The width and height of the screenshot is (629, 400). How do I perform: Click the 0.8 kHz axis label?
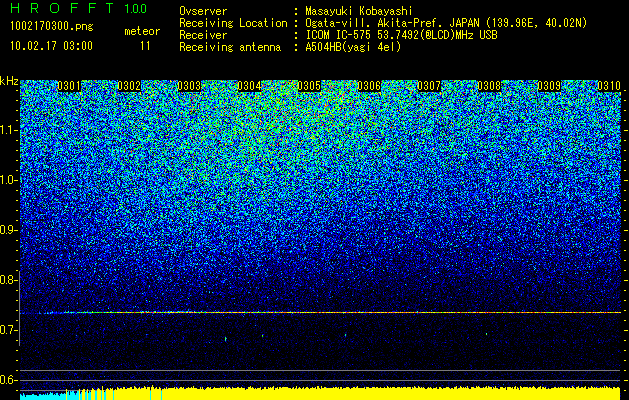[x=9, y=280]
